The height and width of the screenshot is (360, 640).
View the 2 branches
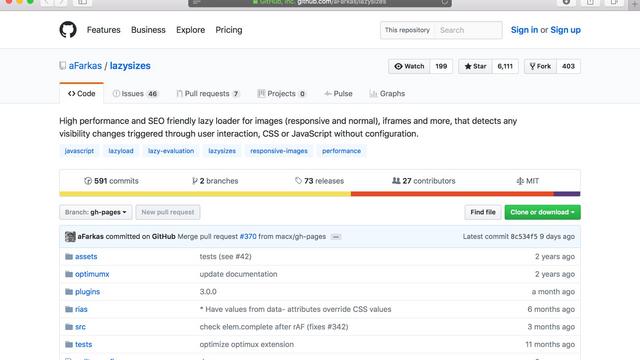pyautogui.click(x=215, y=181)
